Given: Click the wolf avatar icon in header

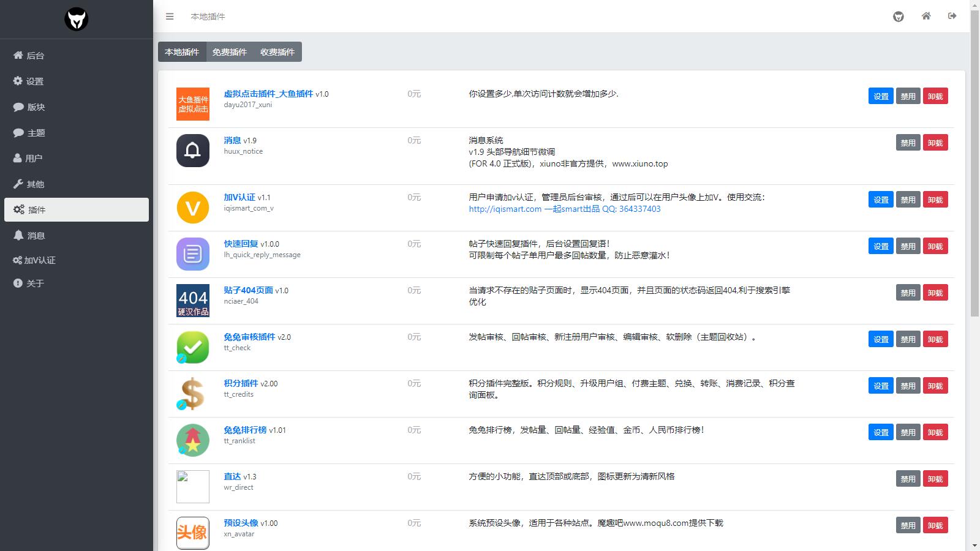Looking at the screenshot, I should pos(899,17).
